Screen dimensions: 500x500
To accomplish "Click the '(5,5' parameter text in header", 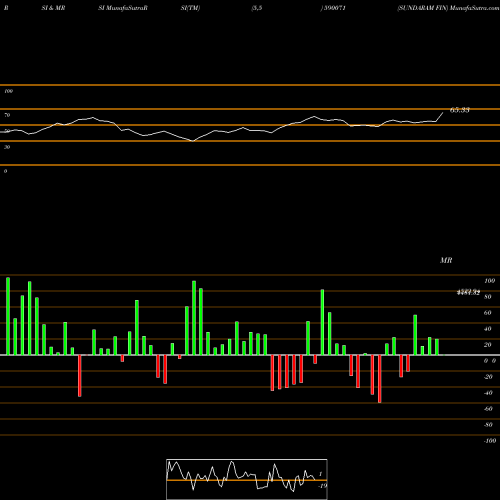I will [257, 8].
